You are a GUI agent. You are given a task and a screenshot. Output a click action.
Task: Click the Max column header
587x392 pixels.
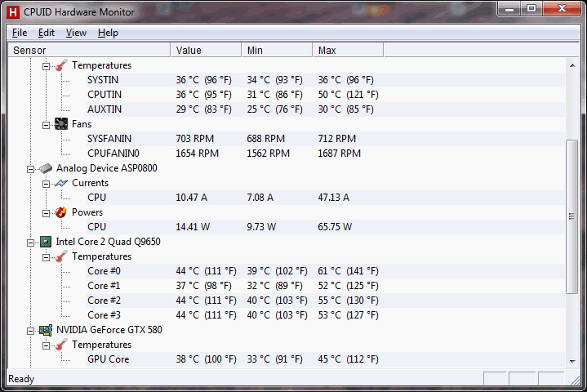348,50
